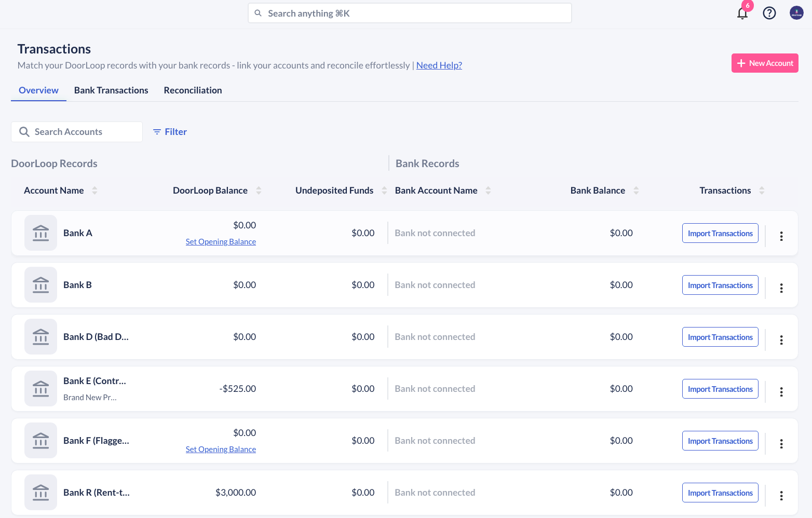The height and width of the screenshot is (518, 812).
Task: Open the three-dot menu for Bank F
Action: [x=781, y=444]
